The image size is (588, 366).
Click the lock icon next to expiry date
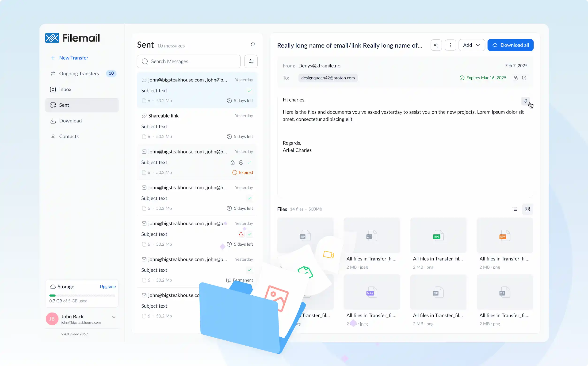point(515,78)
